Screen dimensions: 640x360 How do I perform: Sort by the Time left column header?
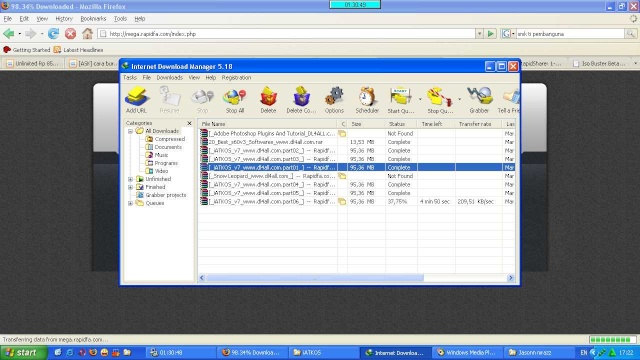pyautogui.click(x=436, y=124)
